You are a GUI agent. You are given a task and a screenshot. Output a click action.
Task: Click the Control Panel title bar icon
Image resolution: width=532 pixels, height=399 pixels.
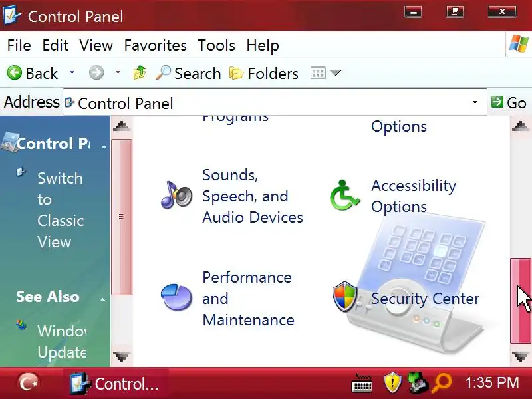pyautogui.click(x=12, y=15)
